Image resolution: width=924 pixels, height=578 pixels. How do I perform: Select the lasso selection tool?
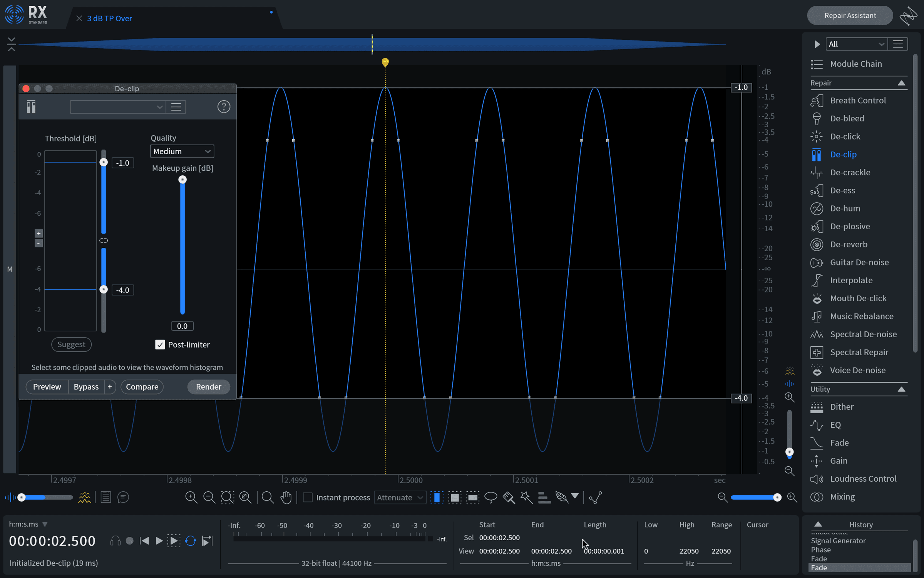[x=490, y=497]
